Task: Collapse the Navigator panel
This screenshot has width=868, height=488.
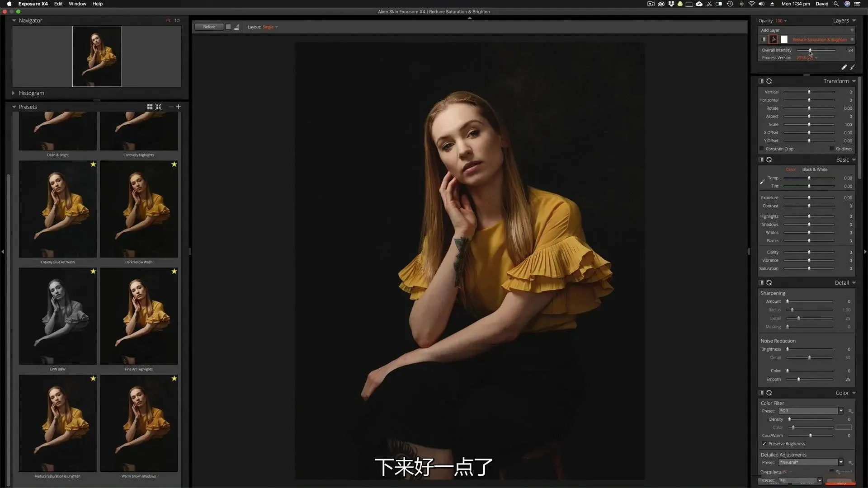Action: [14, 20]
